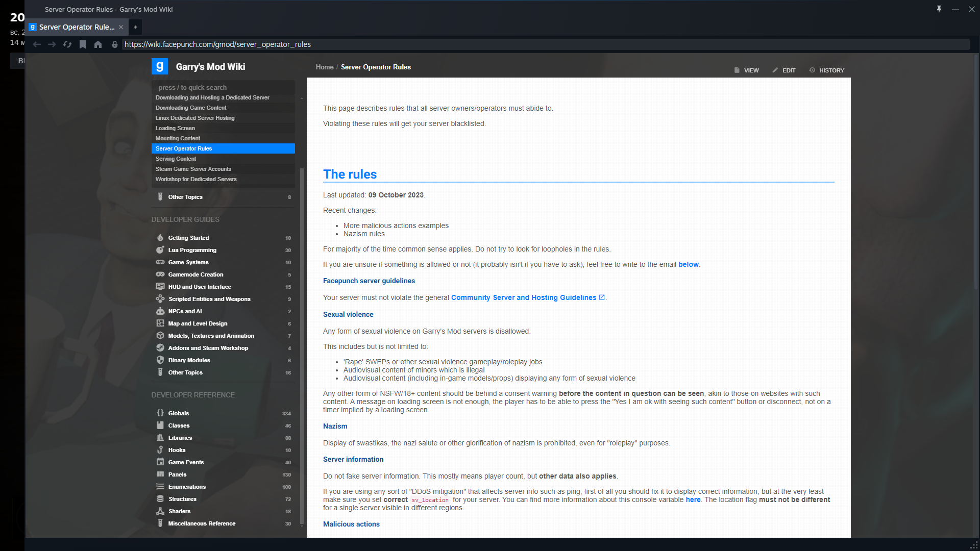The image size is (980, 551).
Task: Open the Loading Screen page
Action: (x=223, y=128)
